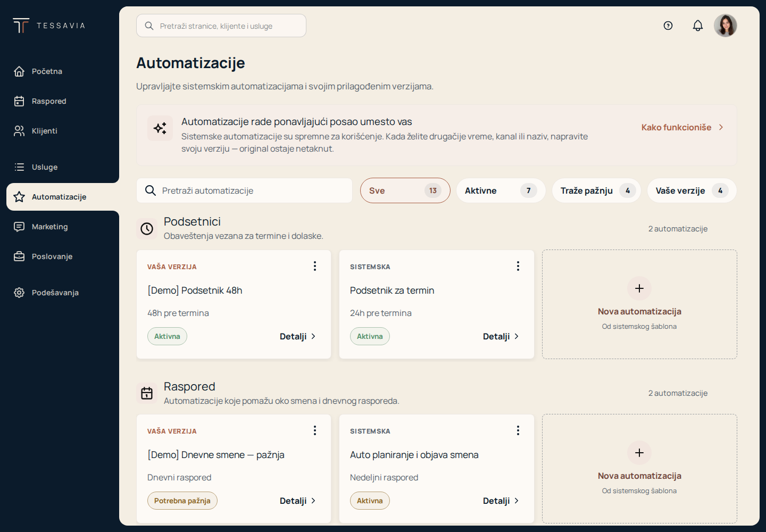Click the Poslovanje briefcase icon in sidebar
The width and height of the screenshot is (766, 532).
pyautogui.click(x=19, y=256)
